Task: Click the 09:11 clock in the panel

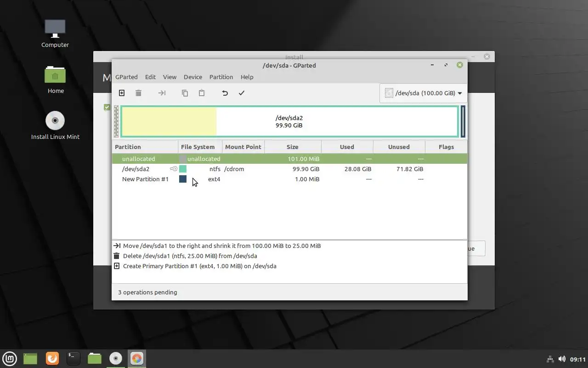Action: (578, 359)
